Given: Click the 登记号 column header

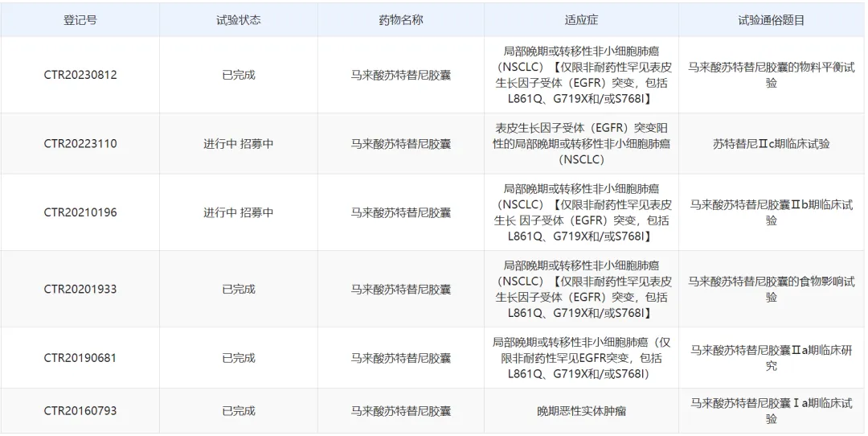Looking at the screenshot, I should coord(80,20).
